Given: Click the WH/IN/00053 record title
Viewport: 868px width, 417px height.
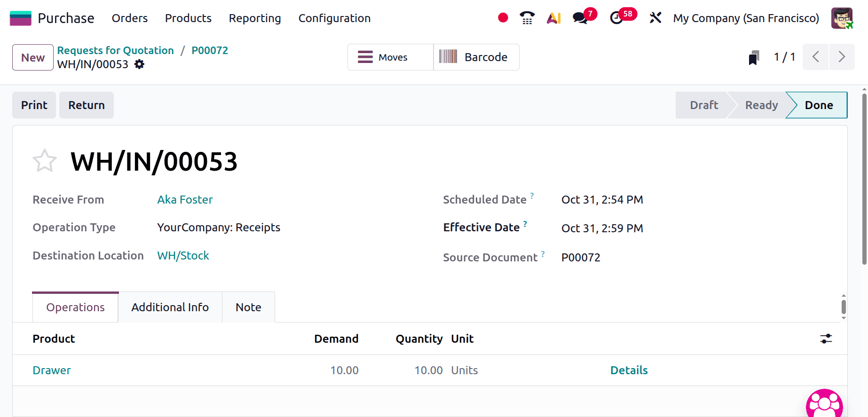Looking at the screenshot, I should coord(154,161).
